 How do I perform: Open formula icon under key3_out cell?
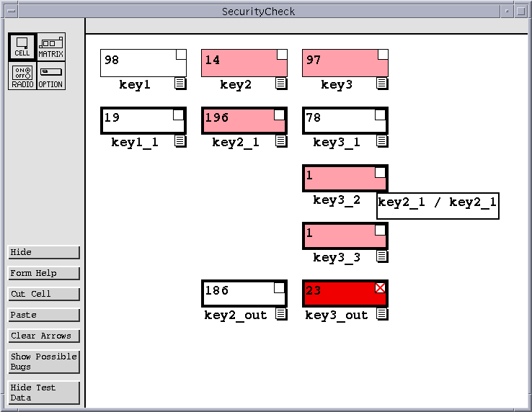[382, 314]
